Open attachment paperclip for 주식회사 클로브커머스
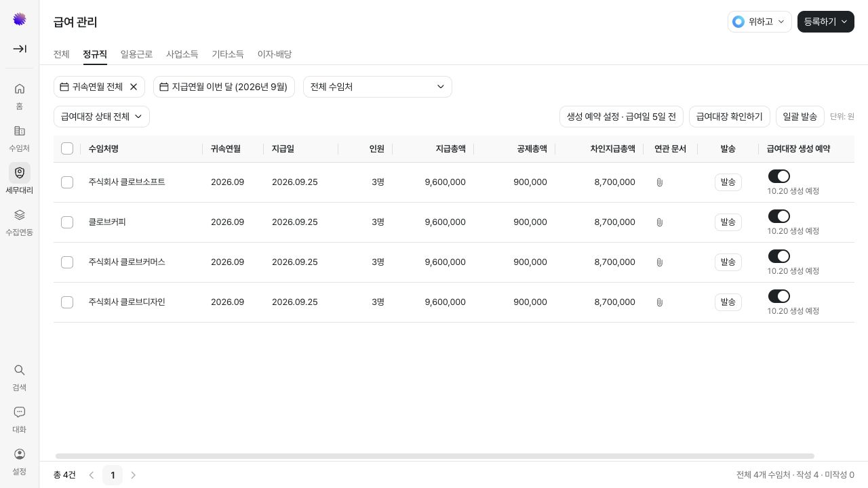Image resolution: width=868 pixels, height=488 pixels. tap(660, 262)
